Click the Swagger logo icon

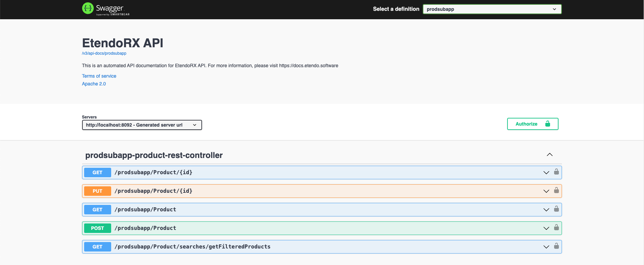point(88,8)
